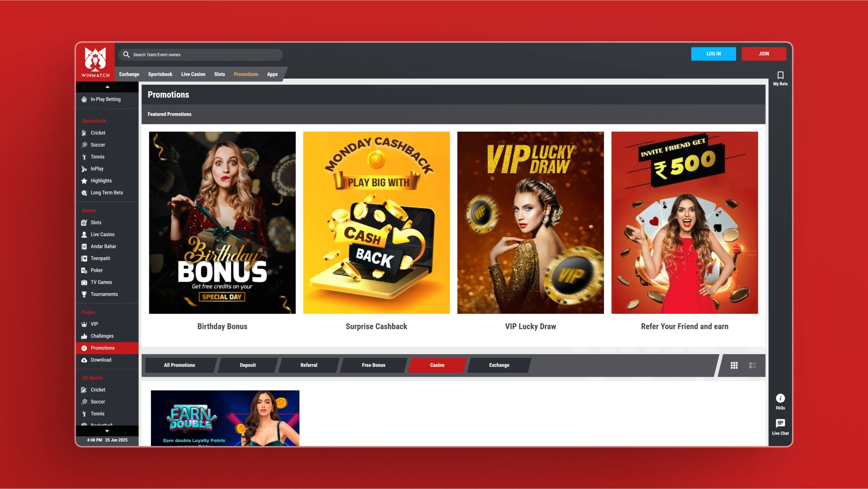The image size is (868, 489).
Task: Open the Birthday Bonus promotion banner
Action: click(222, 223)
